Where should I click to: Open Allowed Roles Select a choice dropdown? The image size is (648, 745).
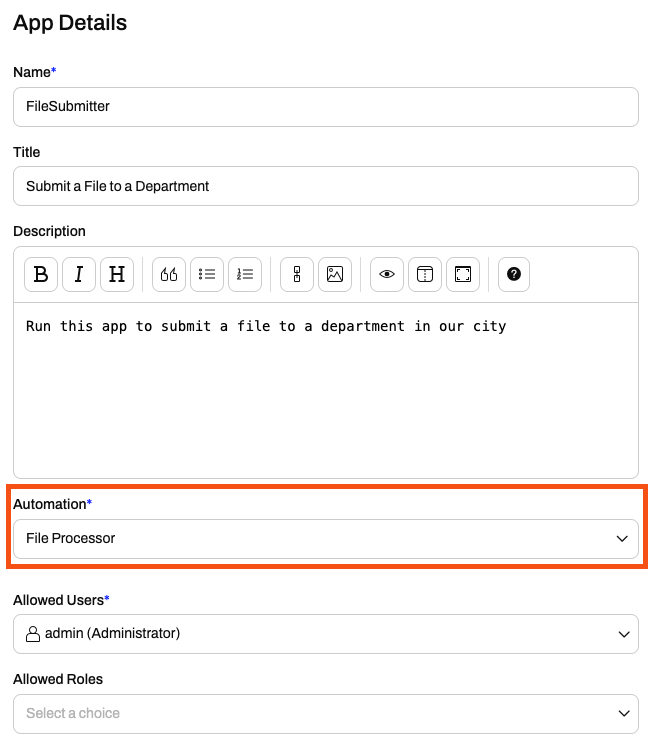(x=326, y=714)
